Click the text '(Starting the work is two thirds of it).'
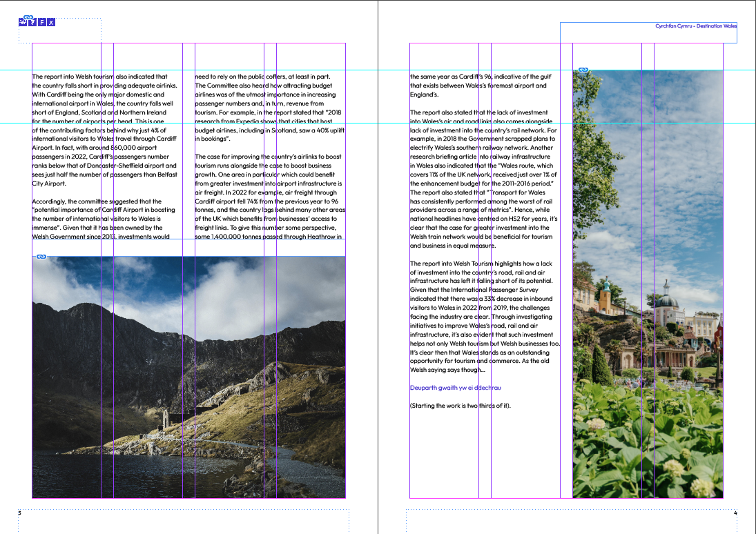 [x=460, y=405]
